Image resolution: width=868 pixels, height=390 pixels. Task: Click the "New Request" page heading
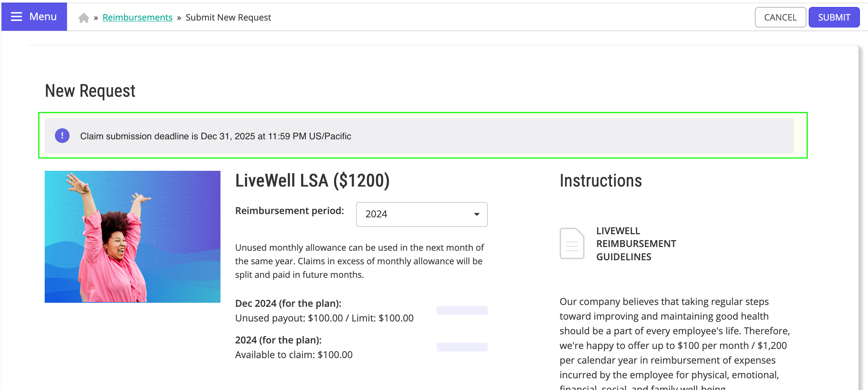click(x=90, y=91)
